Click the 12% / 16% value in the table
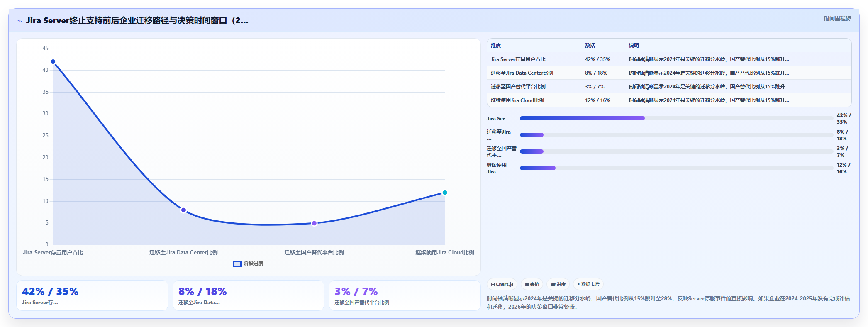The height and width of the screenshot is (327, 868). (597, 100)
